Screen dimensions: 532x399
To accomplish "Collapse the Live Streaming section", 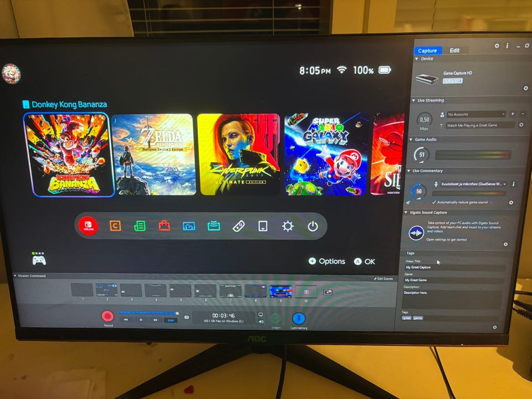I will pyautogui.click(x=413, y=100).
